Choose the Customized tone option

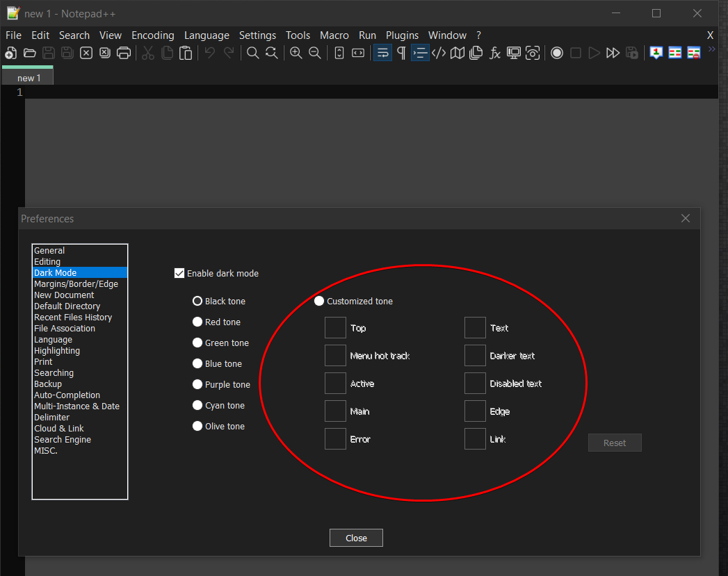point(319,302)
